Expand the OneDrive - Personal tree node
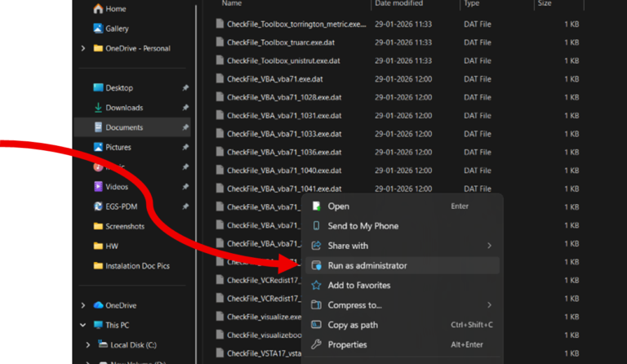 click(83, 49)
